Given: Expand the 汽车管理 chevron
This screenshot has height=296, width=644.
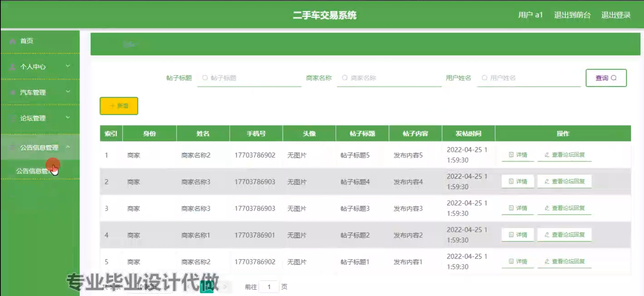Looking at the screenshot, I should pos(68,92).
